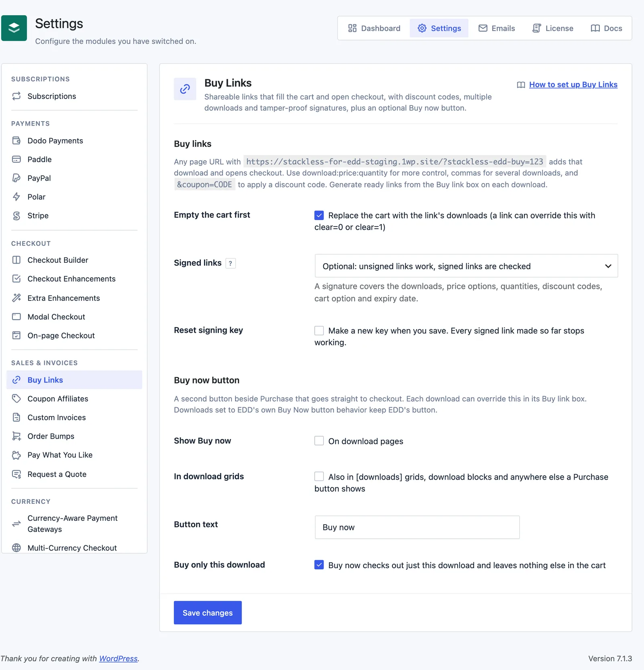
Task: Click the Pay What You Like piggy bank icon
Action: click(17, 455)
